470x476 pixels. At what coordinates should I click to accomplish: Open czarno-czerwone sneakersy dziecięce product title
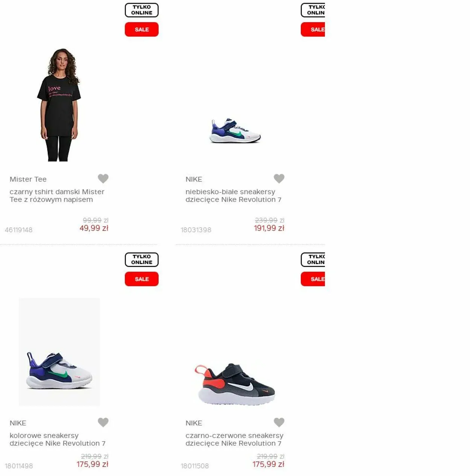pyautogui.click(x=234, y=440)
